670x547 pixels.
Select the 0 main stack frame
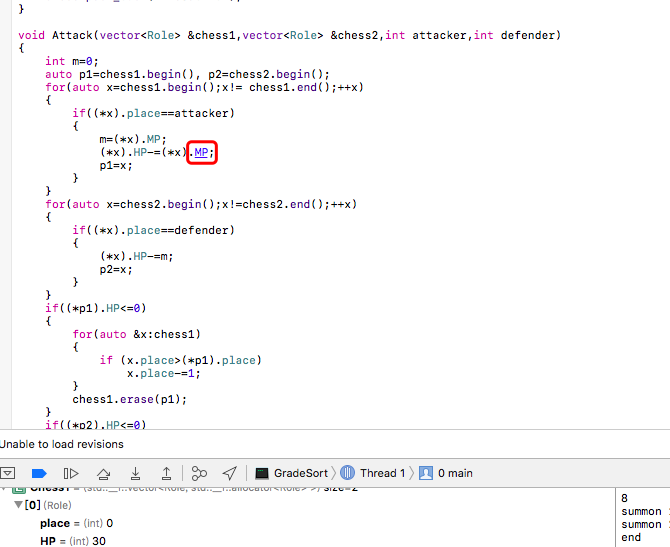point(455,473)
